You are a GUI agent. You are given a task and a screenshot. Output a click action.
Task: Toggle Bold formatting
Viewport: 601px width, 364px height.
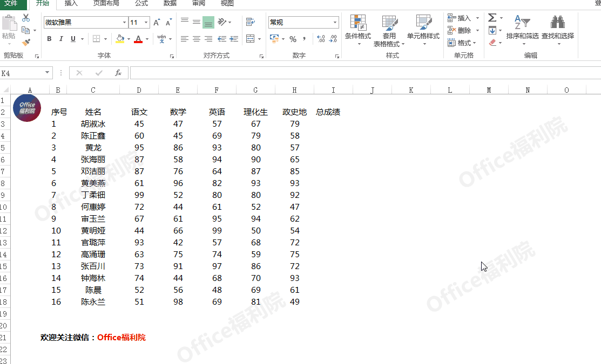click(49, 39)
